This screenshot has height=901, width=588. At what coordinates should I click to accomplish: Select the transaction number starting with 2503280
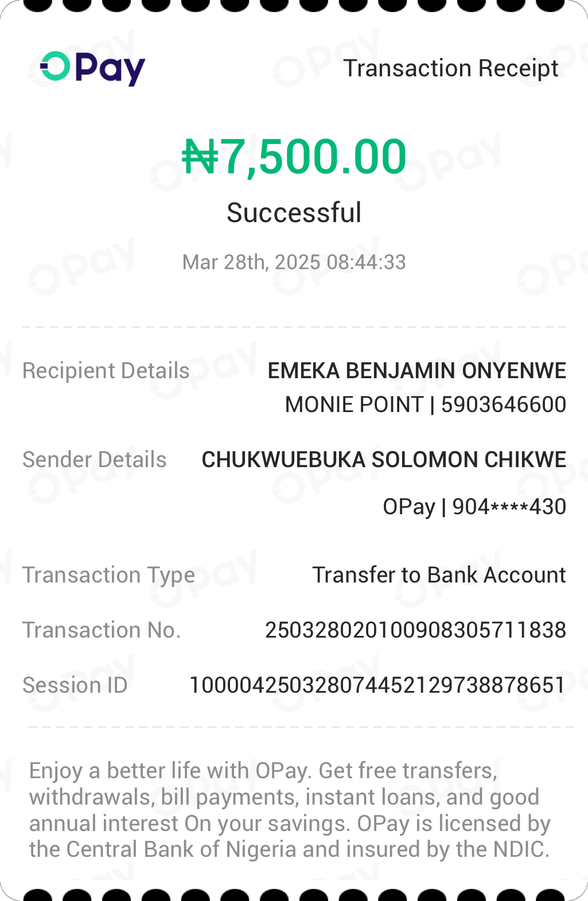pyautogui.click(x=415, y=630)
